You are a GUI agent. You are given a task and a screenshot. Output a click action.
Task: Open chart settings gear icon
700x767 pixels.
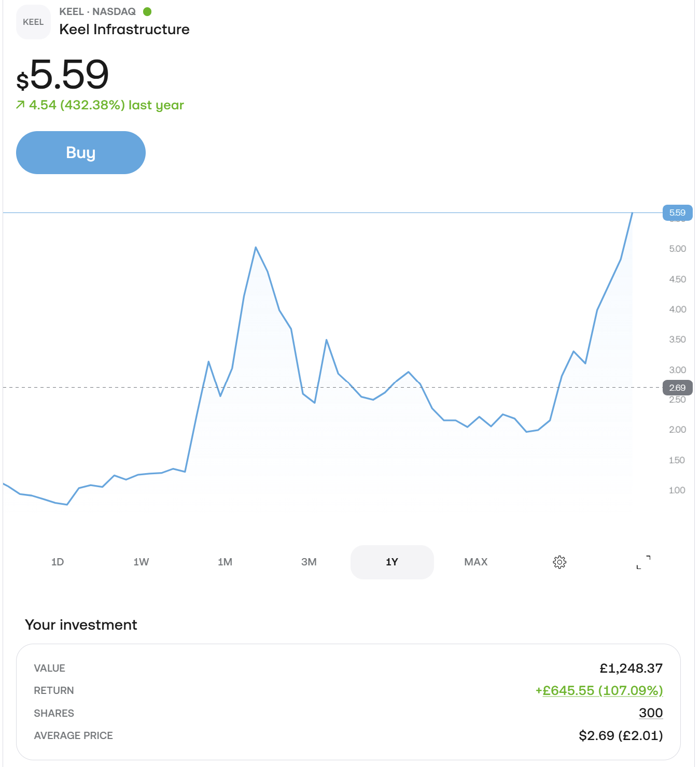(x=559, y=562)
